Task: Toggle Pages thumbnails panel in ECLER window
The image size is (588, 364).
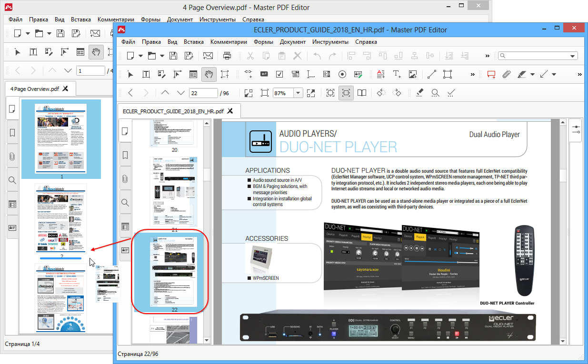Action: pos(125,131)
